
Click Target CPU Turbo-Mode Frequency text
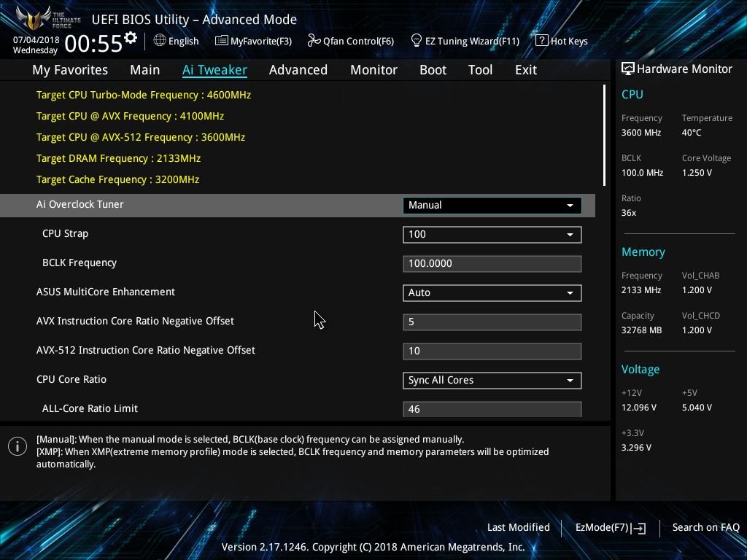[144, 95]
